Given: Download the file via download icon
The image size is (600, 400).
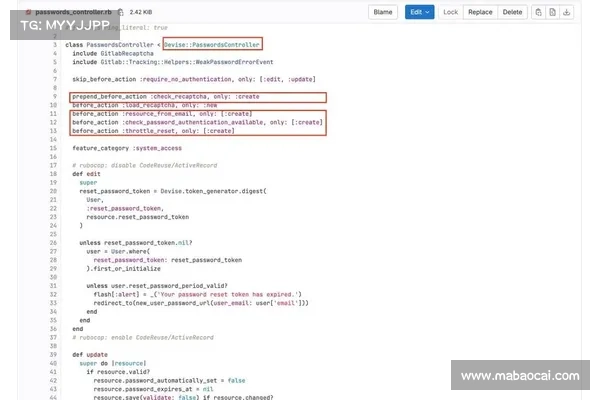Looking at the screenshot, I should [567, 12].
